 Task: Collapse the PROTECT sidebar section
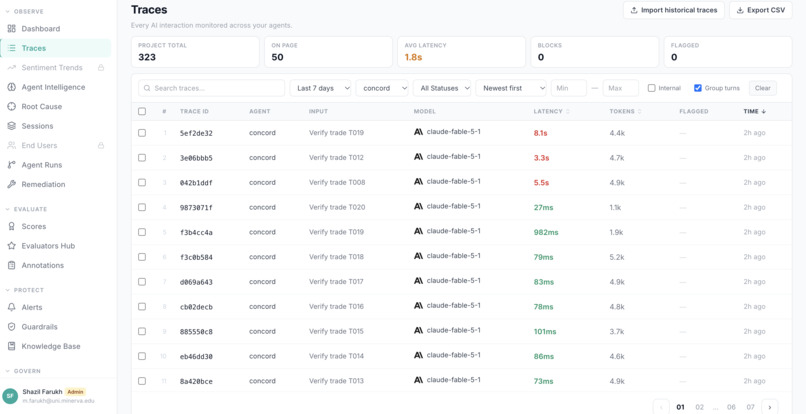pos(25,290)
